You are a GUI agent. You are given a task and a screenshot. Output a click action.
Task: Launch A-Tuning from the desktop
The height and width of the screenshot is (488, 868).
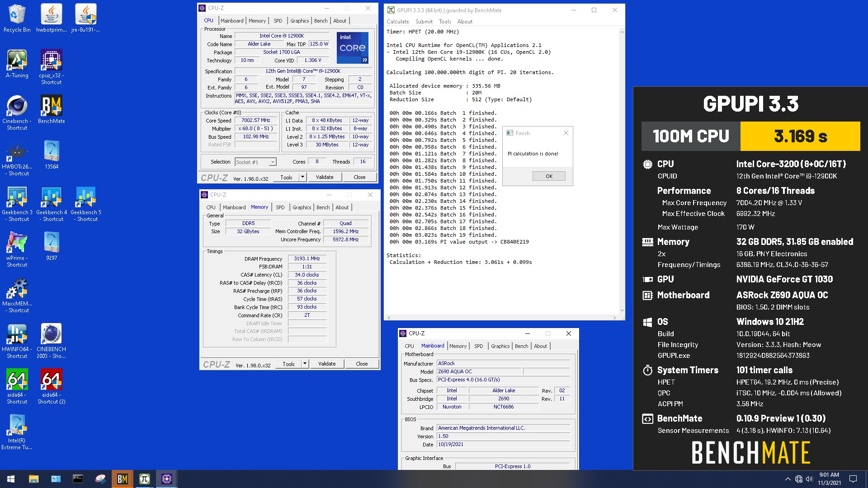coord(17,64)
